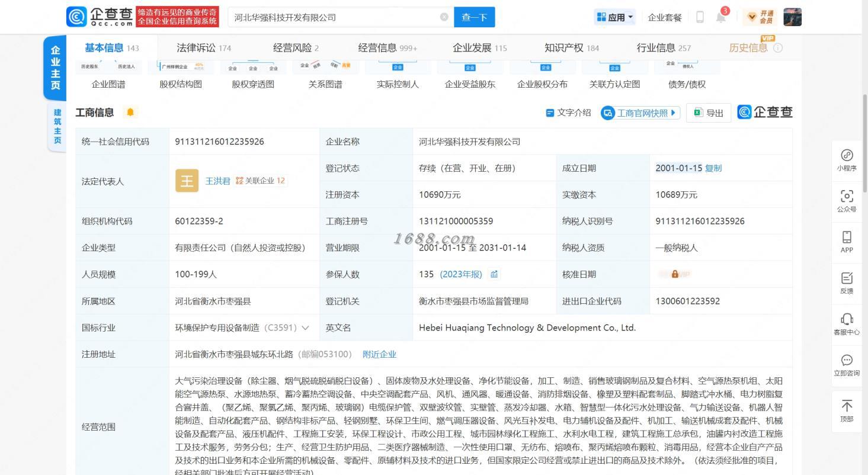This screenshot has height=475, width=868.
Task: Click the chart icon beside 2023年报
Action: (494, 274)
